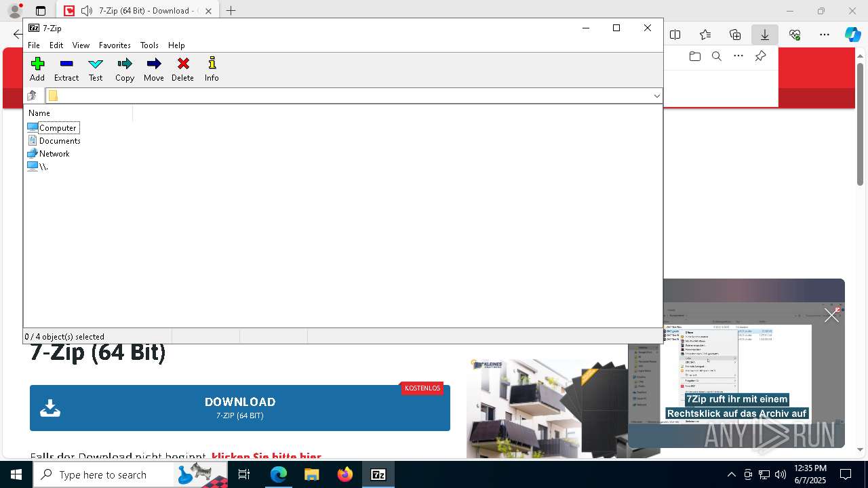Pin the downloads panel
This screenshot has width=868, height=488.
tap(760, 56)
